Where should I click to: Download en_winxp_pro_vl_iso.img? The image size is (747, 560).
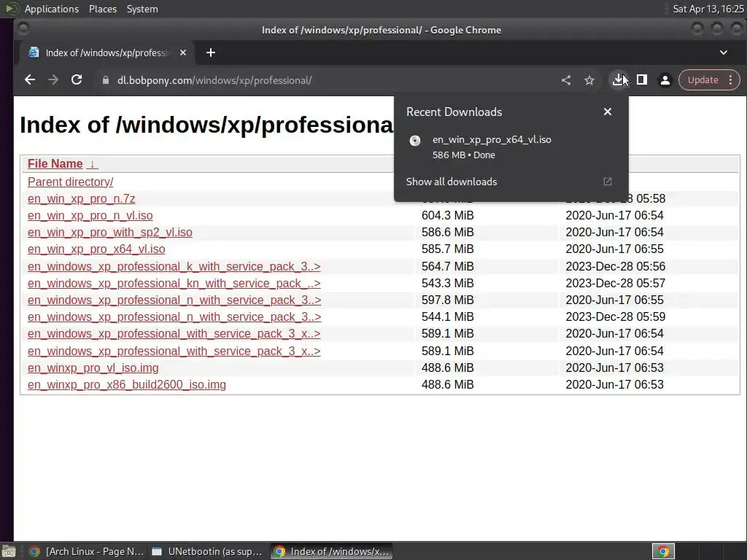pos(93,368)
